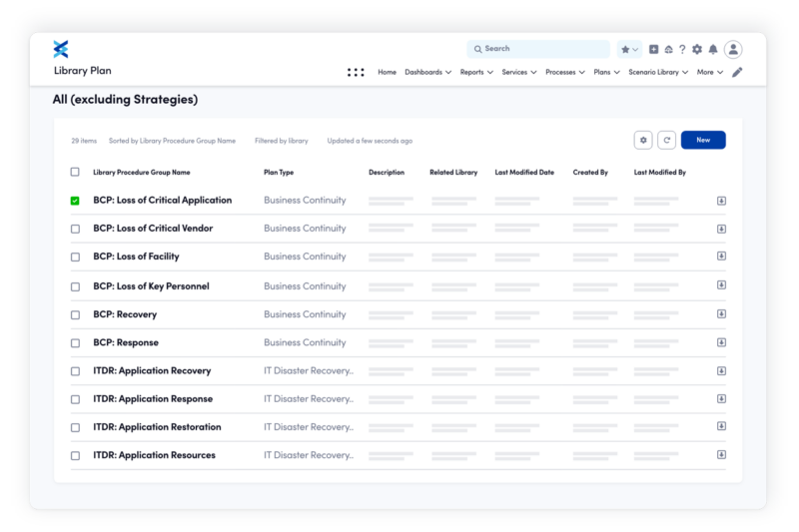Open the app launcher dots grid
799x532 pixels.
click(356, 72)
